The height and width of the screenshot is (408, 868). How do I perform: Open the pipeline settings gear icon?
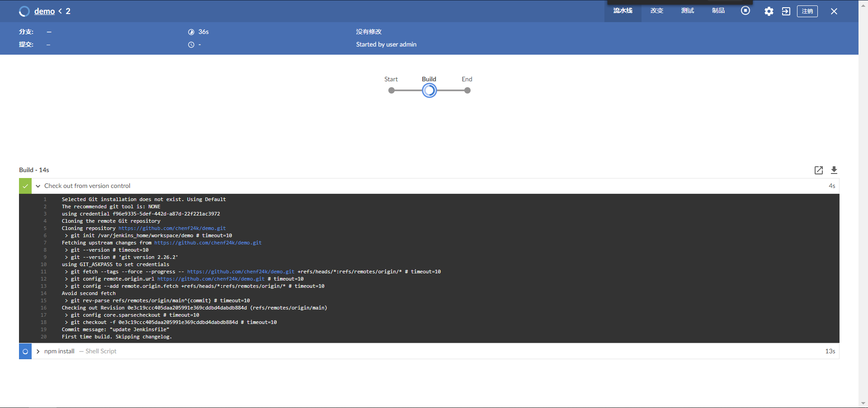[769, 11]
